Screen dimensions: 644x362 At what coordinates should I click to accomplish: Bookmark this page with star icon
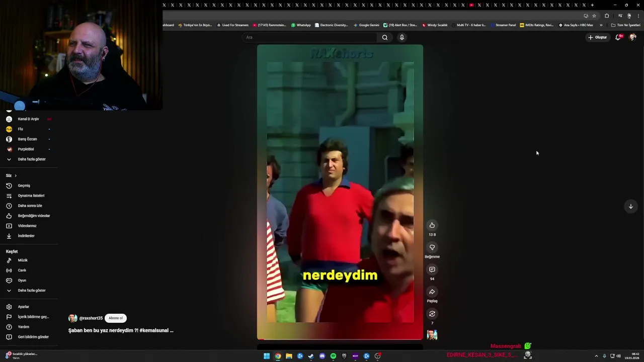(x=594, y=16)
